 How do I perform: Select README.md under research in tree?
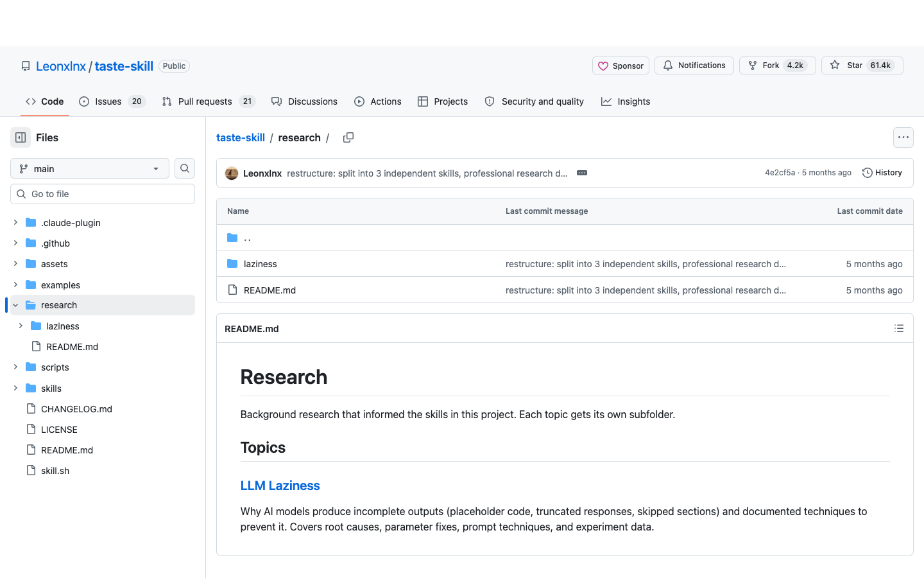(72, 346)
